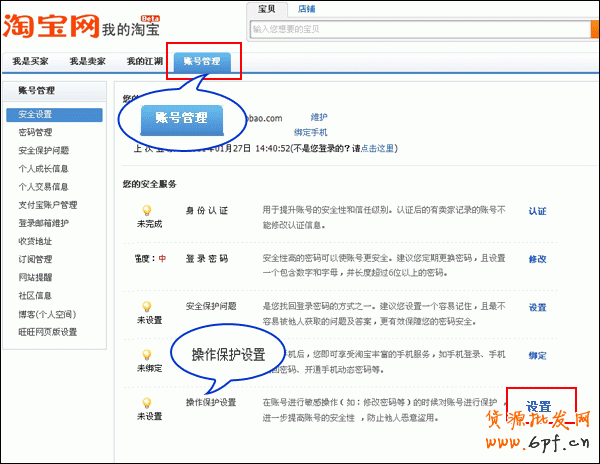Image resolution: width=600 pixels, height=464 pixels.
Task: Click the 点击这里 link
Action: tap(377, 148)
